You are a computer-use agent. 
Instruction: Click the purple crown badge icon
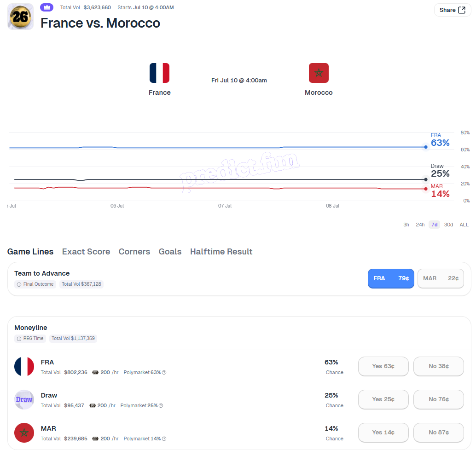(47, 7)
